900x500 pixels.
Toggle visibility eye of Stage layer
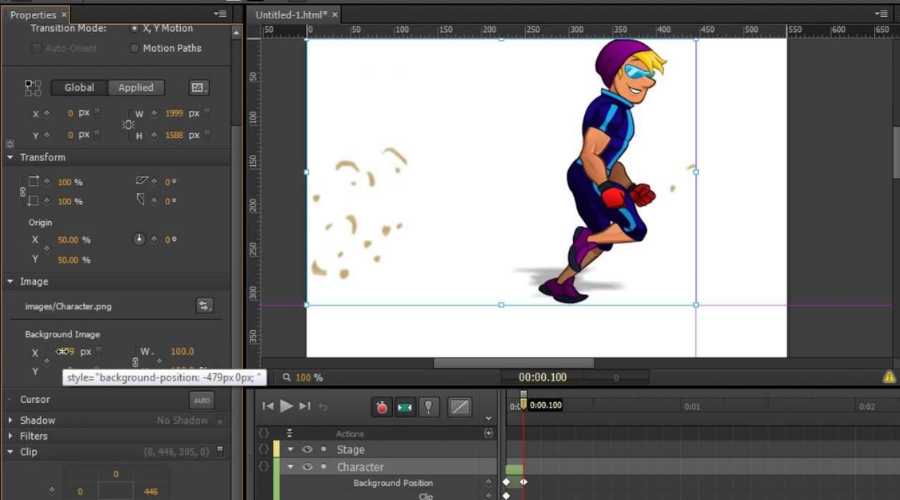(x=307, y=449)
